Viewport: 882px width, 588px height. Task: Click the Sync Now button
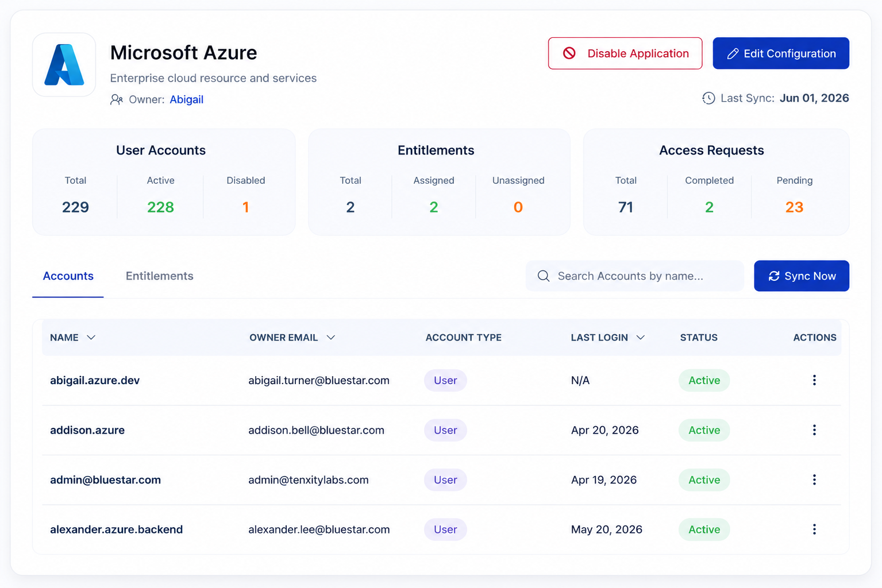click(802, 276)
